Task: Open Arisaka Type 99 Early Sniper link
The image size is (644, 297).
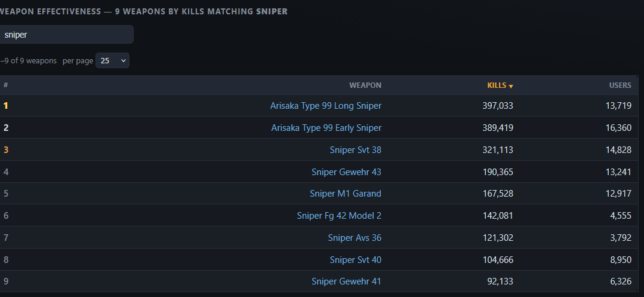Action: (x=326, y=128)
